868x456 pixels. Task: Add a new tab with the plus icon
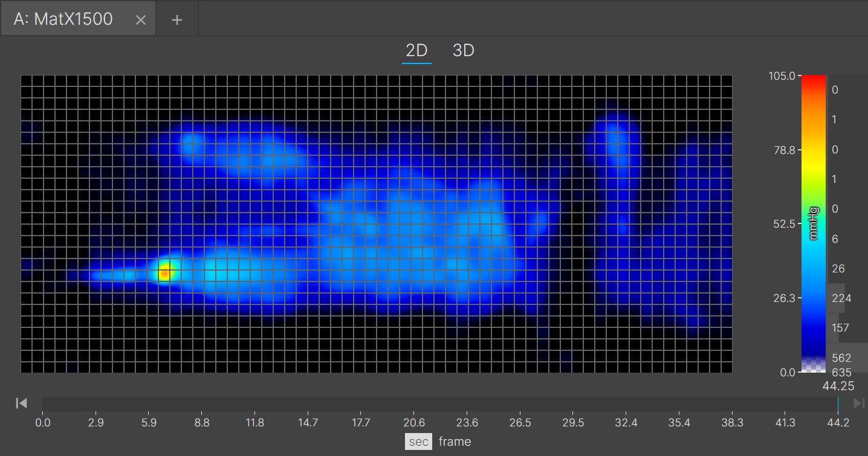point(177,20)
